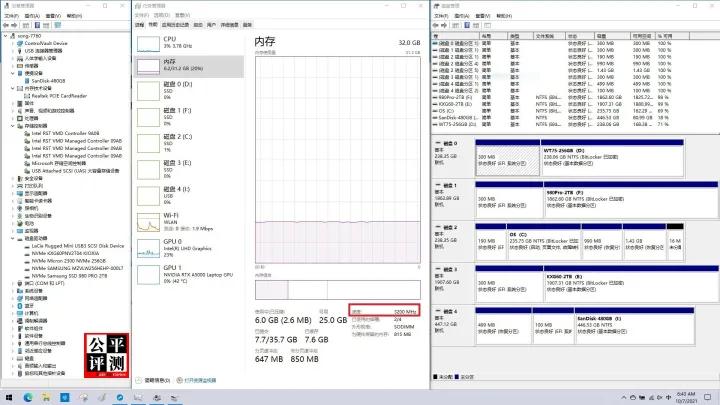Switch to 进程 tab in Task Manager
This screenshot has width=720, height=405.
(x=140, y=25)
